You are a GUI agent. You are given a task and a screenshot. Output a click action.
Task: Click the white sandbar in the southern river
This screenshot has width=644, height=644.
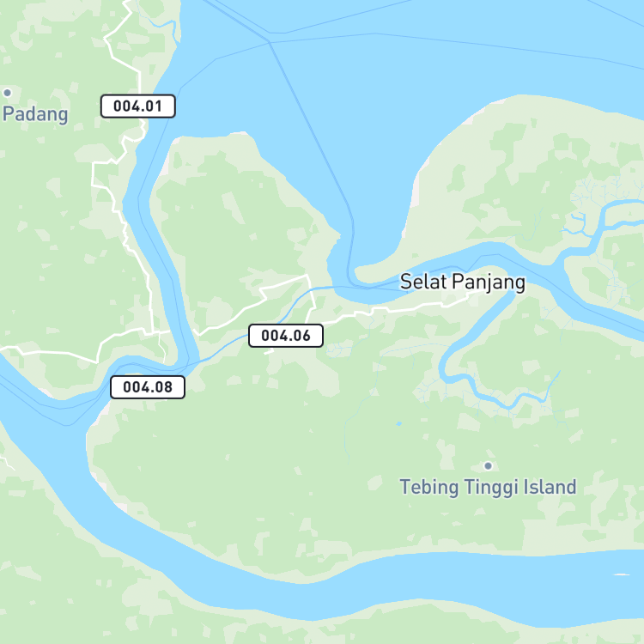coord(621,574)
